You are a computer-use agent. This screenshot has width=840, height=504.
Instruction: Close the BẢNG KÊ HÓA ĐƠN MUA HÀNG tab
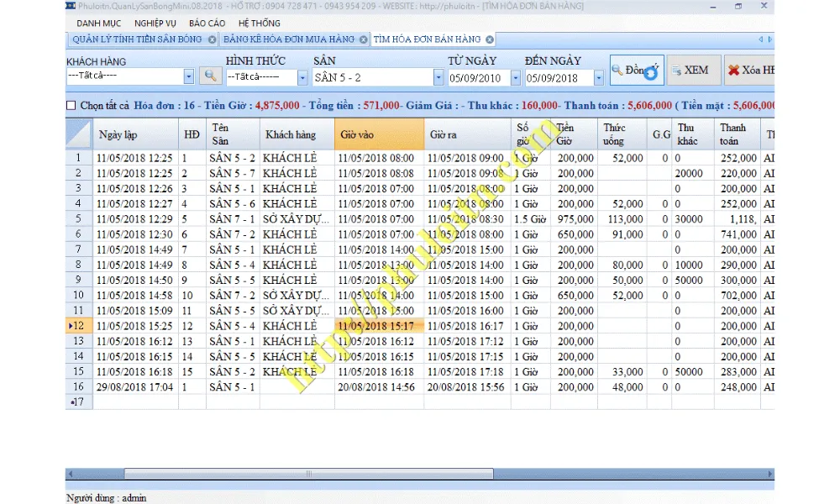tap(363, 39)
